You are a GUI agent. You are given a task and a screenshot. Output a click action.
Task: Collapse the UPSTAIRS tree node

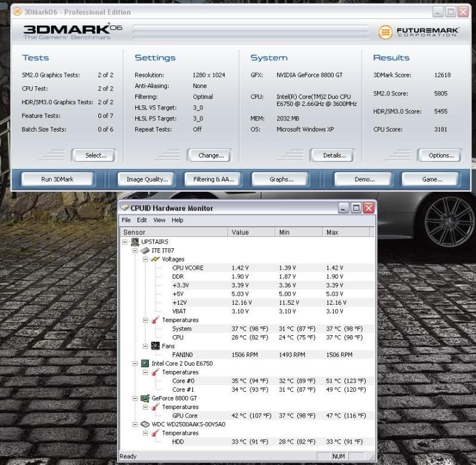tap(125, 242)
